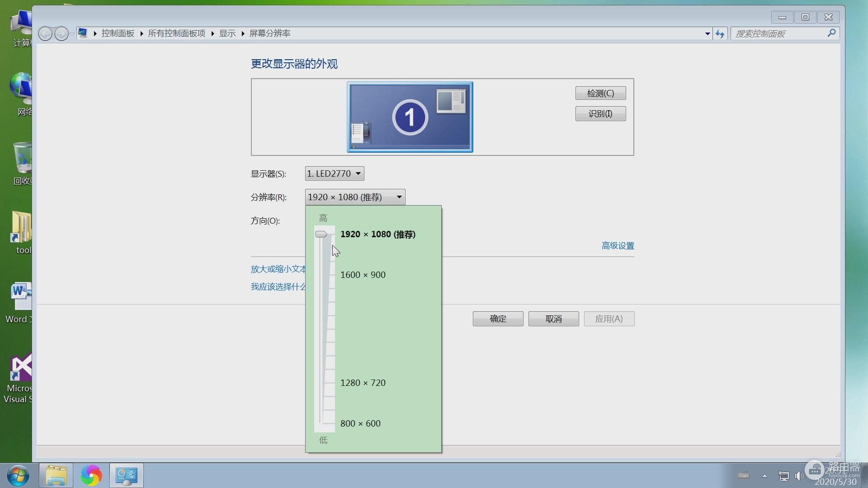
Task: Select 1600 × 900 resolution option
Action: pyautogui.click(x=363, y=274)
